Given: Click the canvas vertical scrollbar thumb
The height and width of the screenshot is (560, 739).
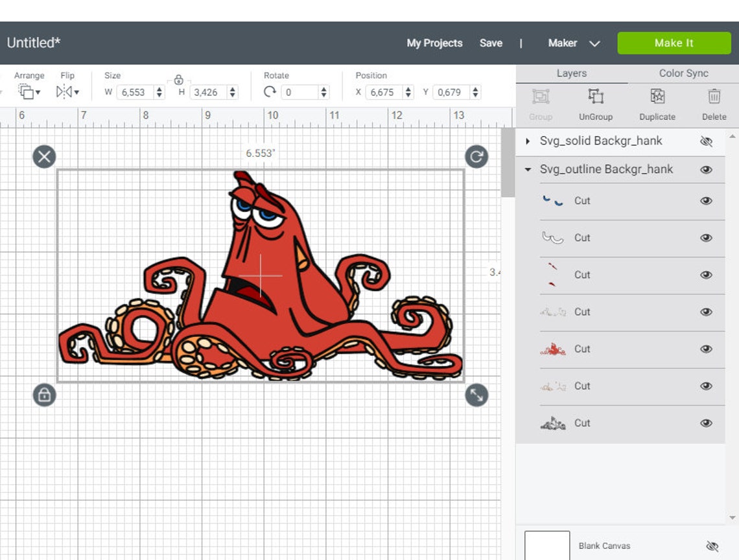Looking at the screenshot, I should [508, 162].
